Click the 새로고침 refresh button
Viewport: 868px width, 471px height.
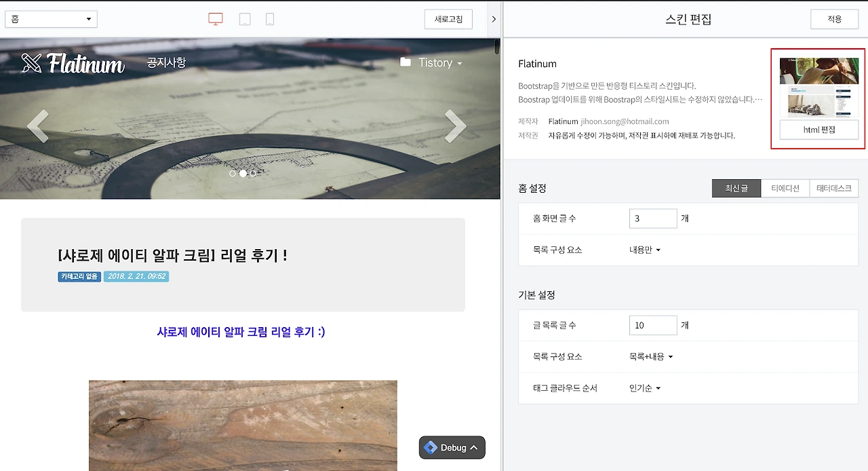[448, 19]
